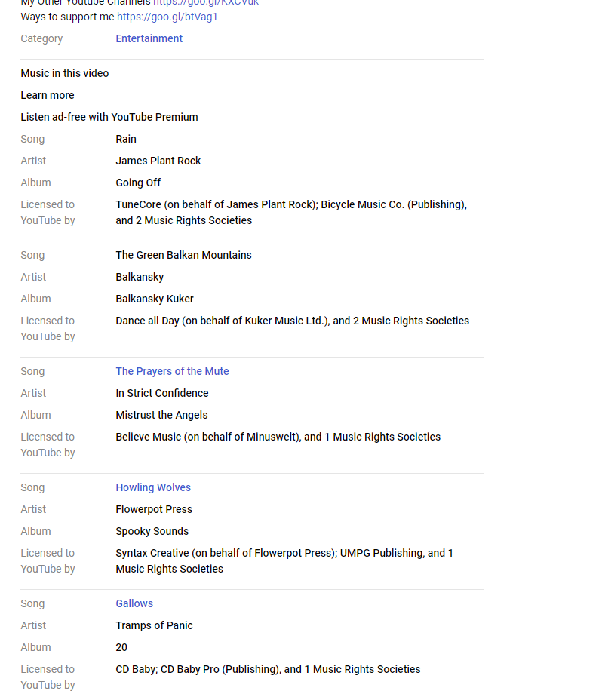Open the Entertainment category link
The width and height of the screenshot is (599, 700).
[149, 38]
